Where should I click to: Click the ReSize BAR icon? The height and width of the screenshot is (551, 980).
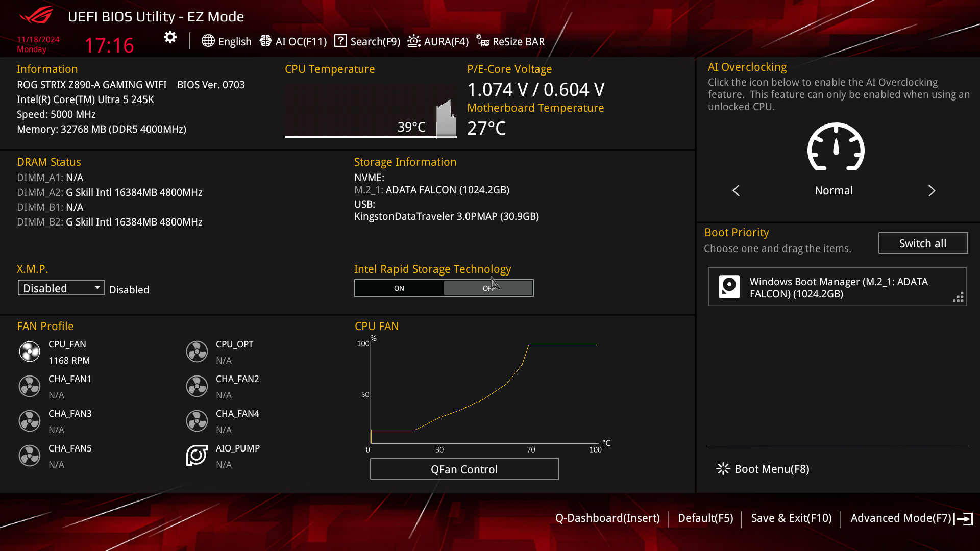(x=483, y=41)
